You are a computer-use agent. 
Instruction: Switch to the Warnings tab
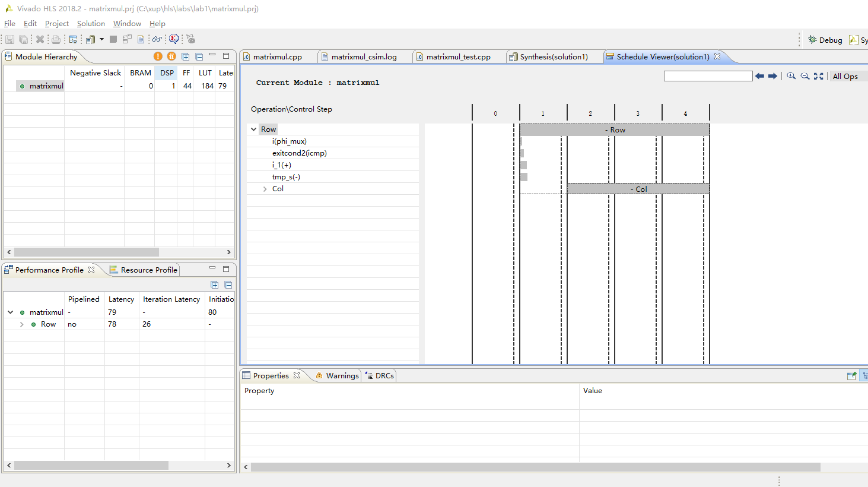[x=337, y=375]
